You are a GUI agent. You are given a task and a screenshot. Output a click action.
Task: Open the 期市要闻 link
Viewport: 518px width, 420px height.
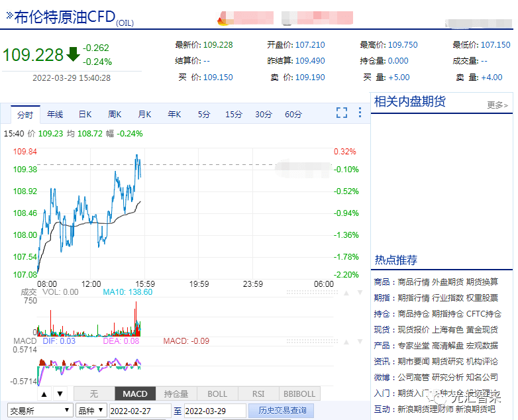[x=413, y=362]
